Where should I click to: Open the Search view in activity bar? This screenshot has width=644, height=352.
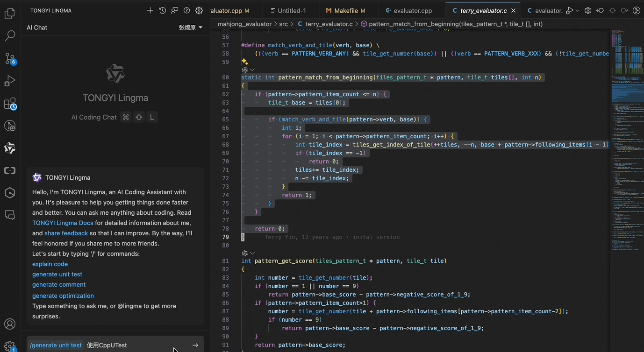10,36
